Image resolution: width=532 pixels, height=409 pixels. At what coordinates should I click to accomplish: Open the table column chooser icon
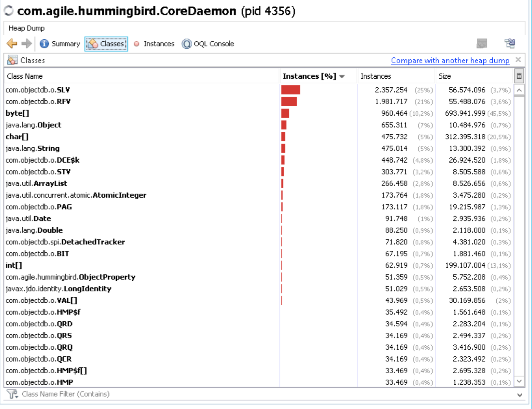point(519,76)
